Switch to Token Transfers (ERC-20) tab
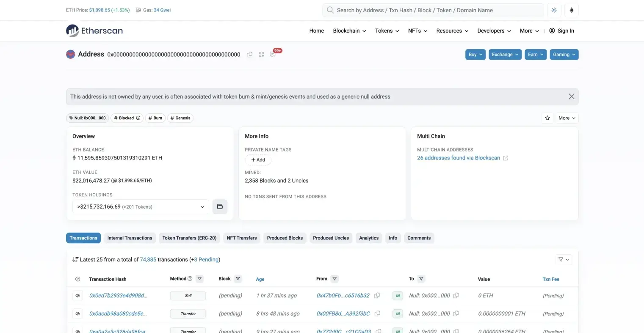 coord(189,238)
